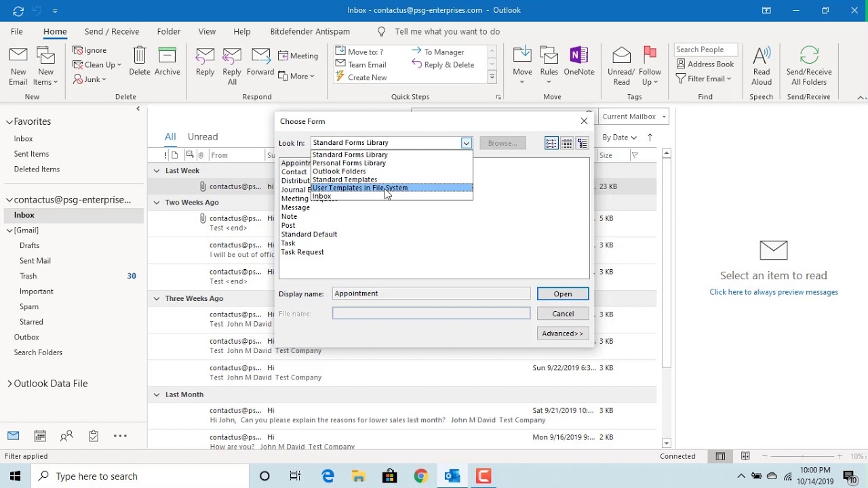Collapse the Two Weeks Ago message group
The image size is (868, 488).
pyautogui.click(x=156, y=202)
